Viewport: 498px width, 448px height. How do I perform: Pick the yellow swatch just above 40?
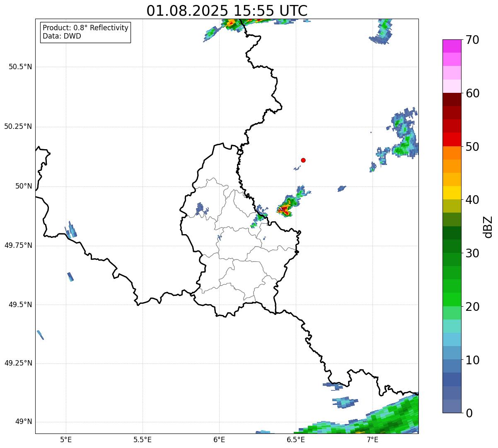coord(452,193)
